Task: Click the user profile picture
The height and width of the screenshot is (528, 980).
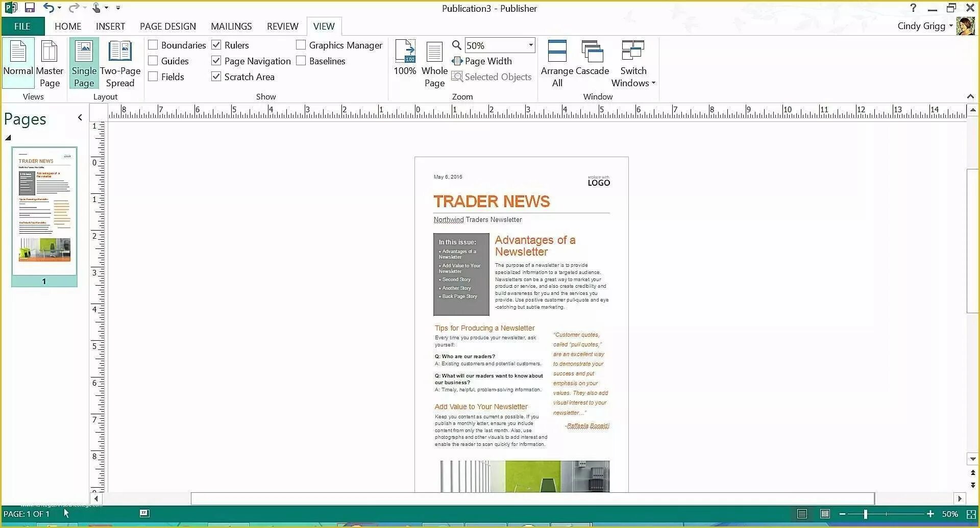Action: tap(966, 26)
